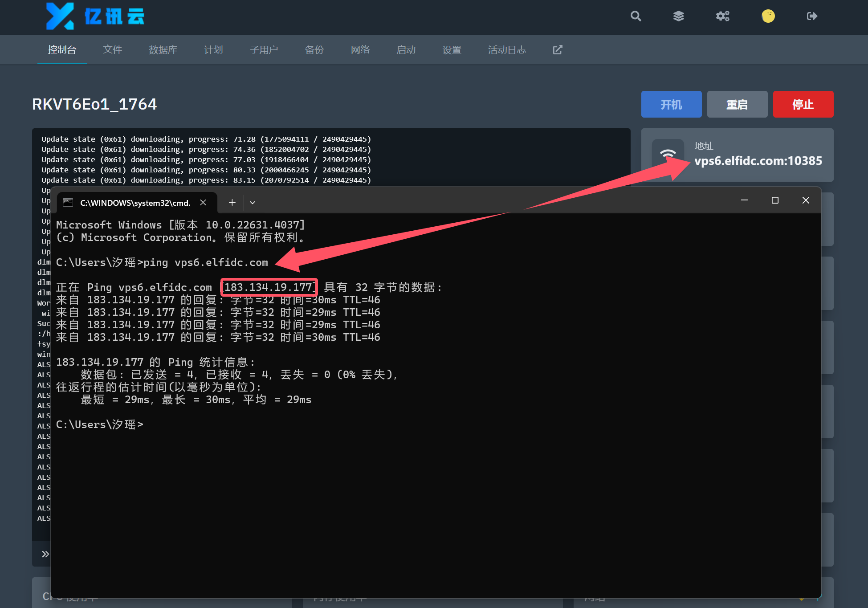Open the layers stack icon in header
The image size is (868, 608).
click(x=678, y=16)
